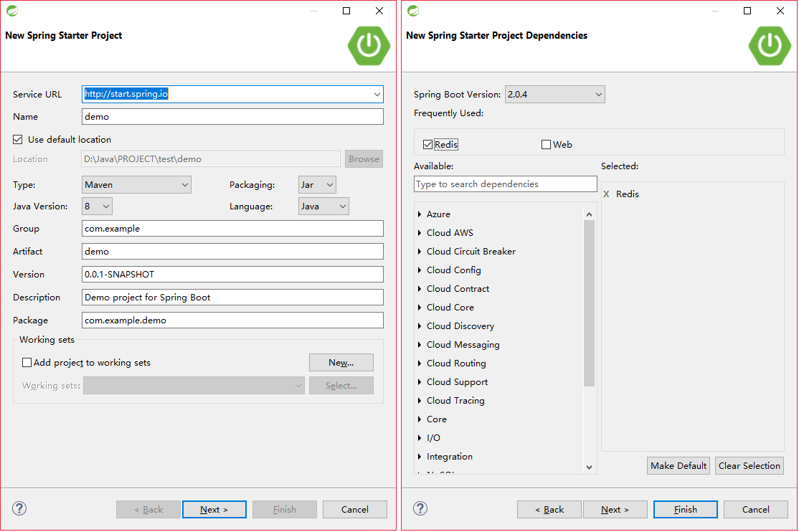Open the Service URL dropdown

pos(377,94)
